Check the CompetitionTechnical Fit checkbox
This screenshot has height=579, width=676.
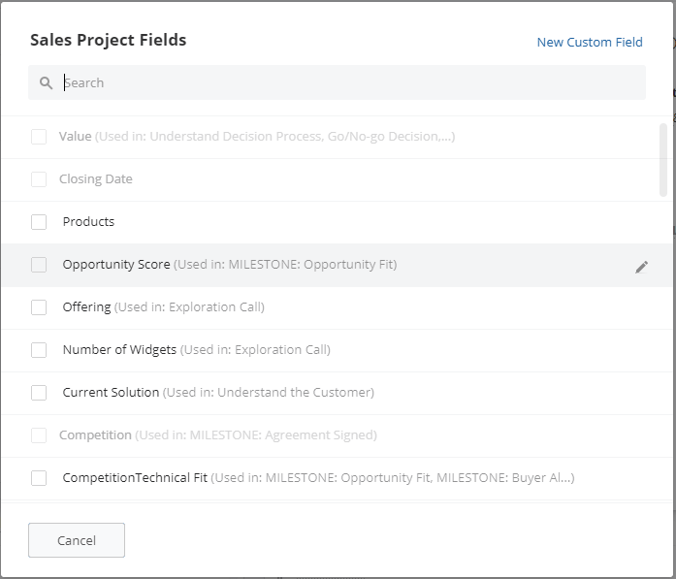click(x=39, y=478)
